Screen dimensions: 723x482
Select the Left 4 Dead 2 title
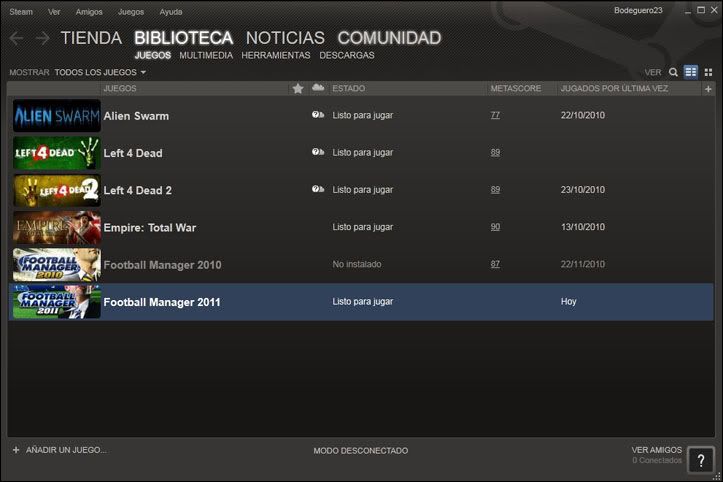point(137,190)
